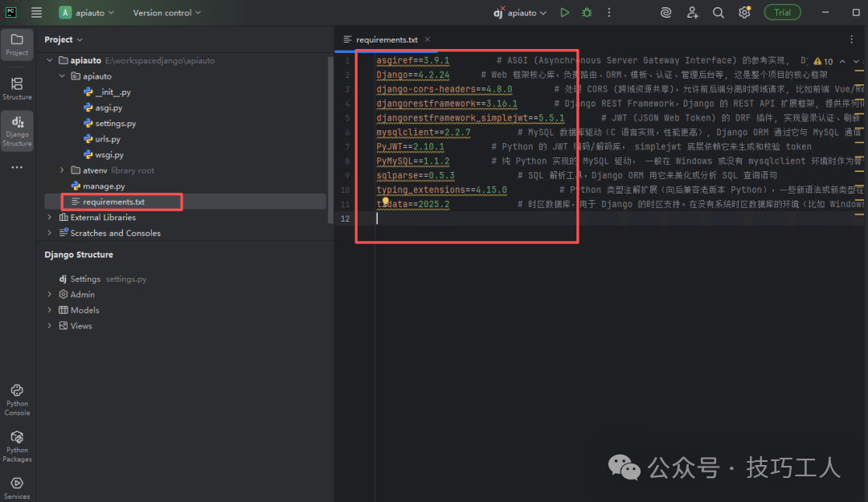This screenshot has width=868, height=502.
Task: Click the Search Everywhere magnifier icon
Action: (718, 12)
